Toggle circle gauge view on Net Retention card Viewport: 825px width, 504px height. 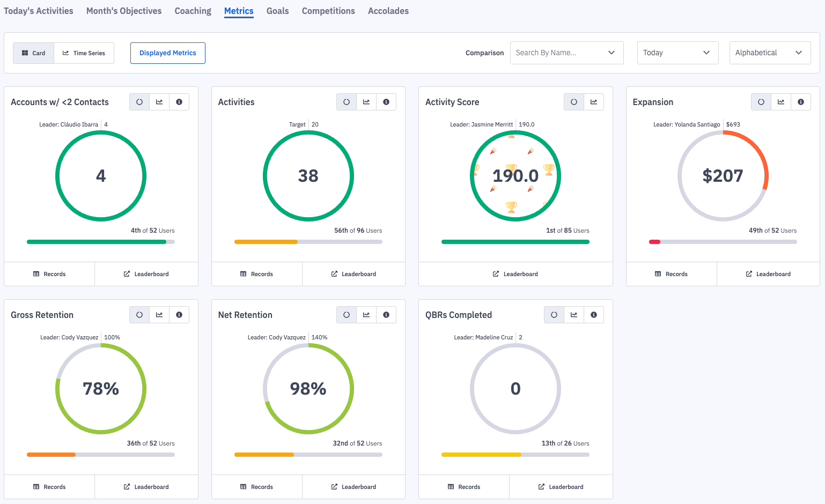pos(347,315)
